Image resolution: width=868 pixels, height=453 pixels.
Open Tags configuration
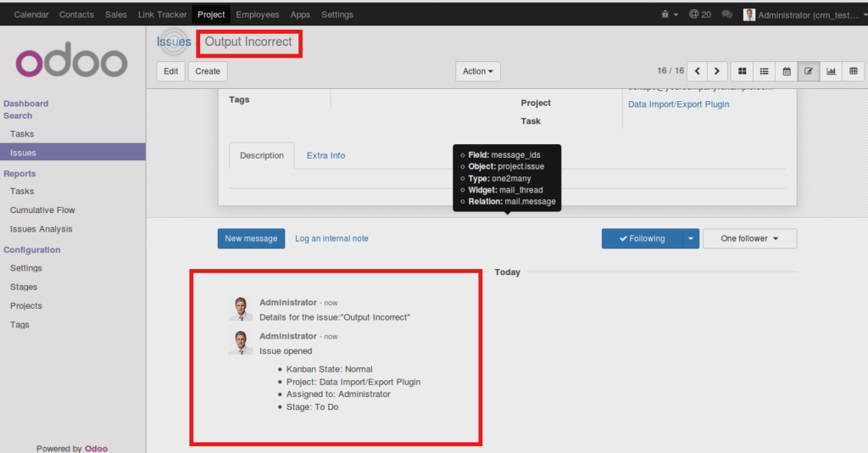(19, 325)
